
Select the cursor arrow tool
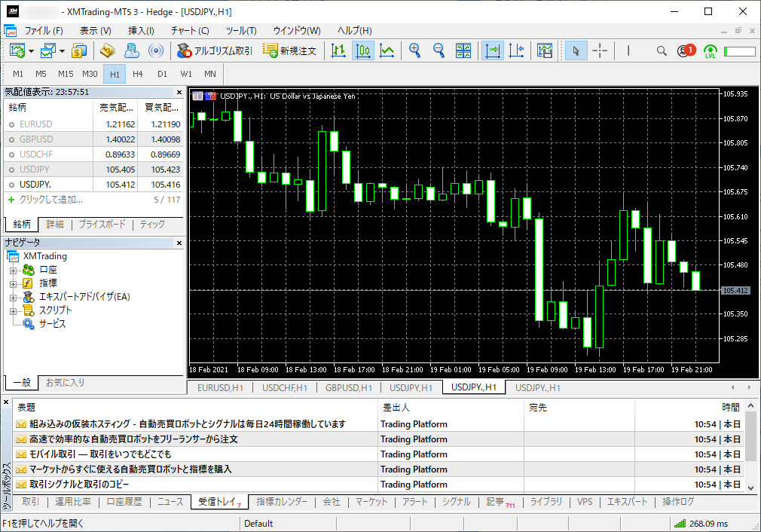point(576,50)
